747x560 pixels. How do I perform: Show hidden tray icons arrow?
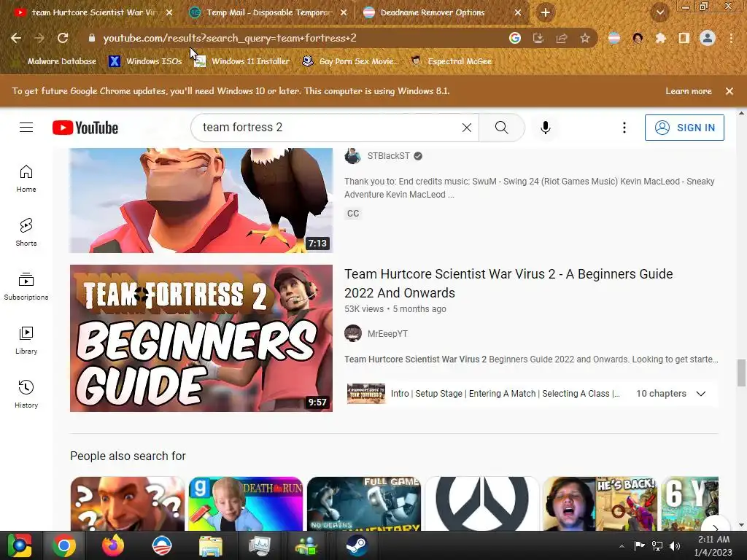(x=622, y=546)
